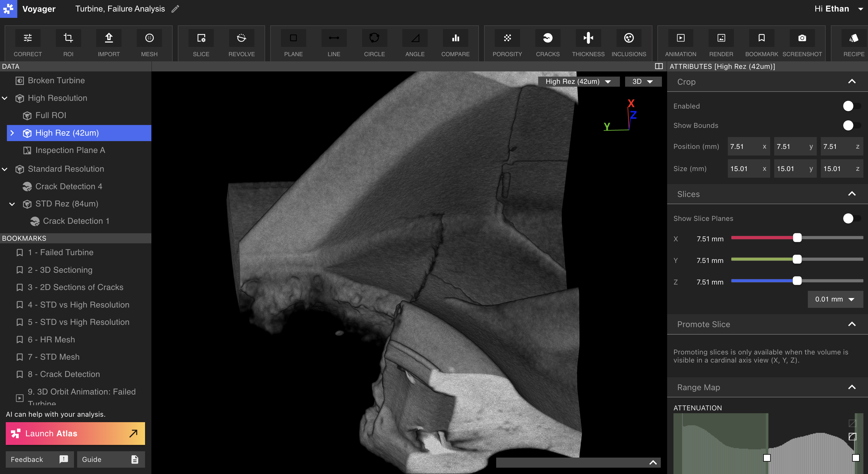Open the Guide panel
This screenshot has width=868, height=474.
(111, 459)
